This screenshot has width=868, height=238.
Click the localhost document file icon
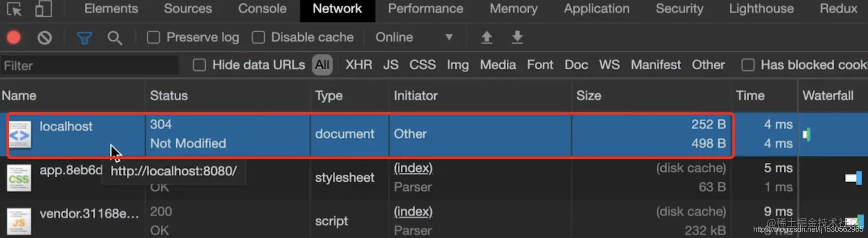click(x=20, y=135)
